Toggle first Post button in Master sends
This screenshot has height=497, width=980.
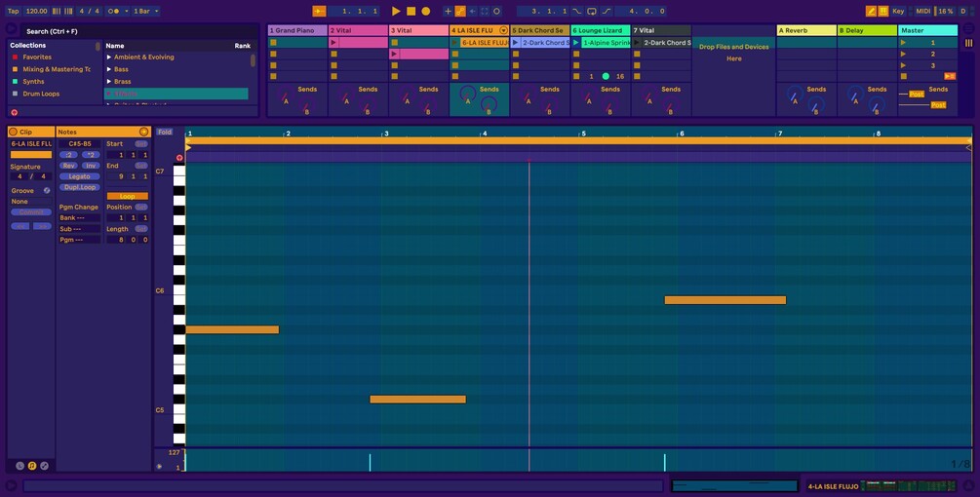click(x=917, y=95)
